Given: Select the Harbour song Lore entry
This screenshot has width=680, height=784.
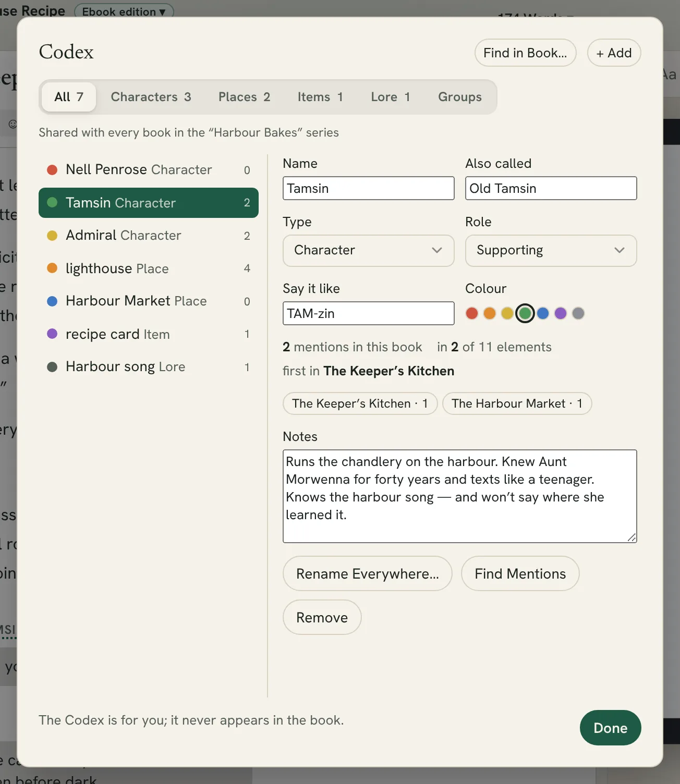Looking at the screenshot, I should (149, 367).
